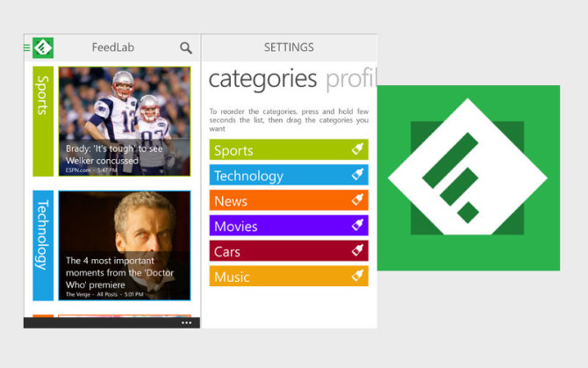Open the vertical Technology section label
The image size is (588, 368).
tap(43, 245)
